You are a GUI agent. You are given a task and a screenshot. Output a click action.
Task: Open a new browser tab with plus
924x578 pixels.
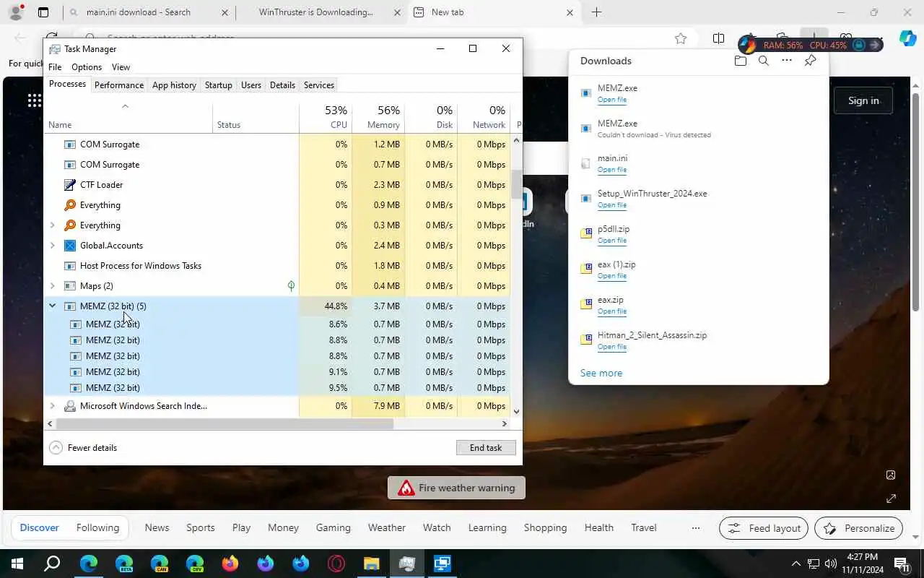(x=596, y=12)
